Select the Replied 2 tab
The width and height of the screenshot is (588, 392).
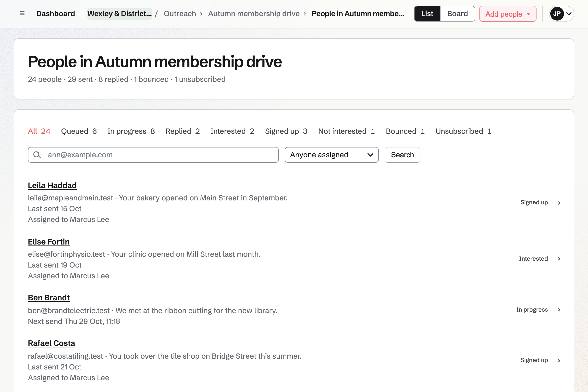tap(183, 131)
